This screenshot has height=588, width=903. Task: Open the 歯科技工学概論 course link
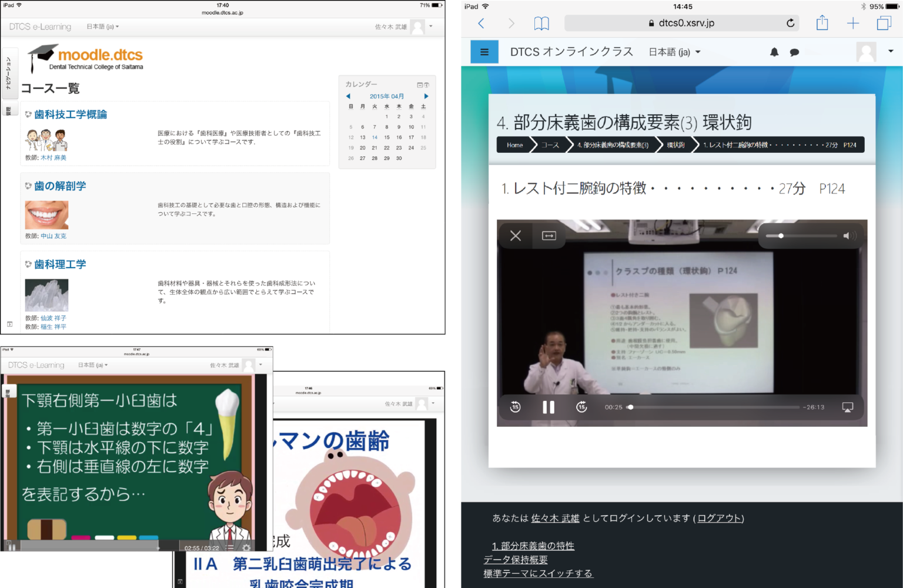[x=71, y=115]
